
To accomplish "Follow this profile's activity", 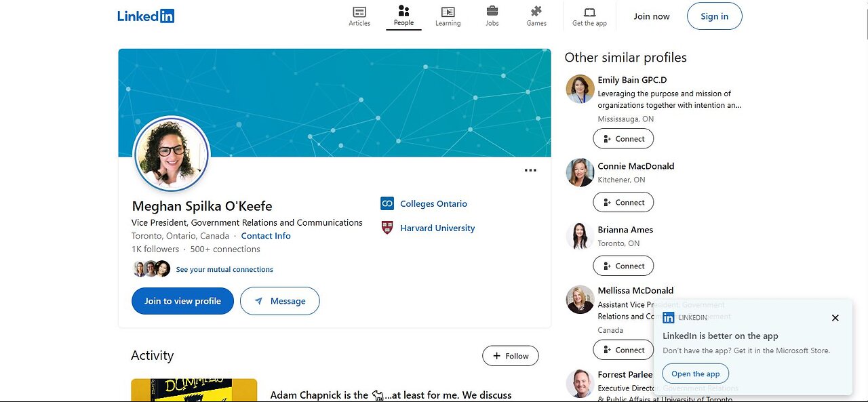I will point(511,356).
